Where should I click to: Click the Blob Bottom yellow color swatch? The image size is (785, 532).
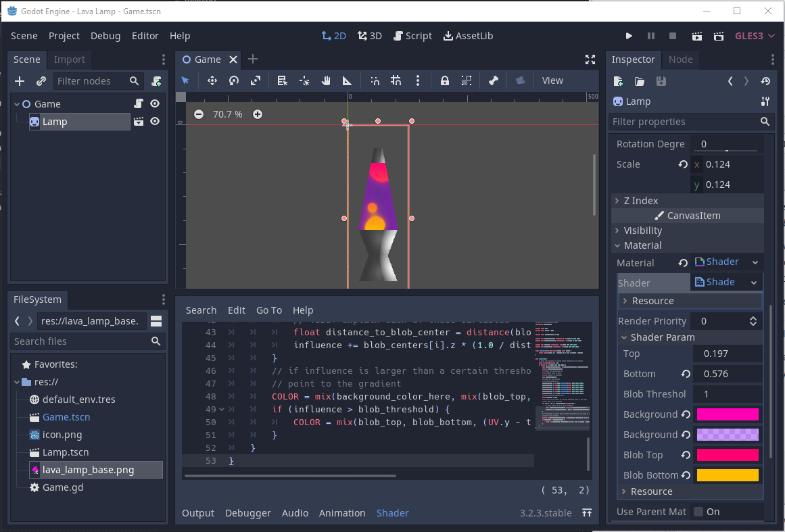[x=728, y=475]
